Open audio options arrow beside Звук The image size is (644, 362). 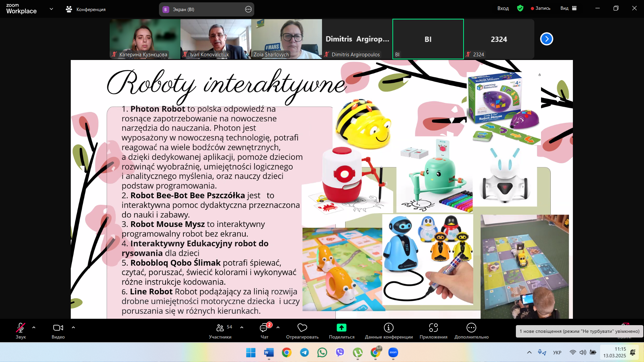[x=34, y=327]
